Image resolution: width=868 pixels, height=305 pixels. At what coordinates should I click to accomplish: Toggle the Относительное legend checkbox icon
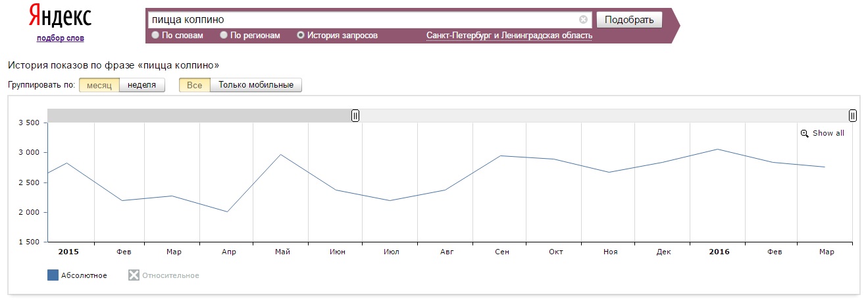134,275
